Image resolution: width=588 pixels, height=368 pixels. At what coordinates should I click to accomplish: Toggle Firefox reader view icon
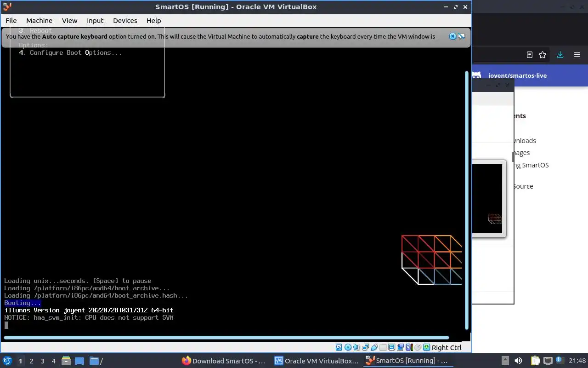point(530,55)
